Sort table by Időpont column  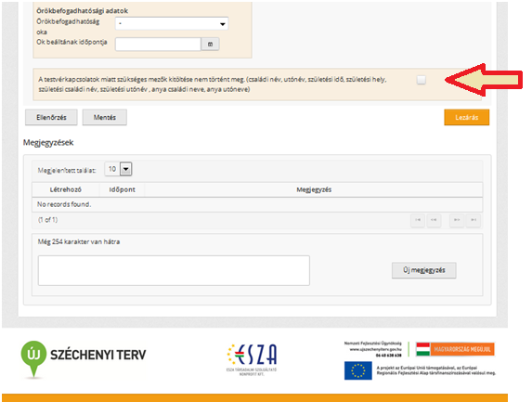pyautogui.click(x=123, y=189)
